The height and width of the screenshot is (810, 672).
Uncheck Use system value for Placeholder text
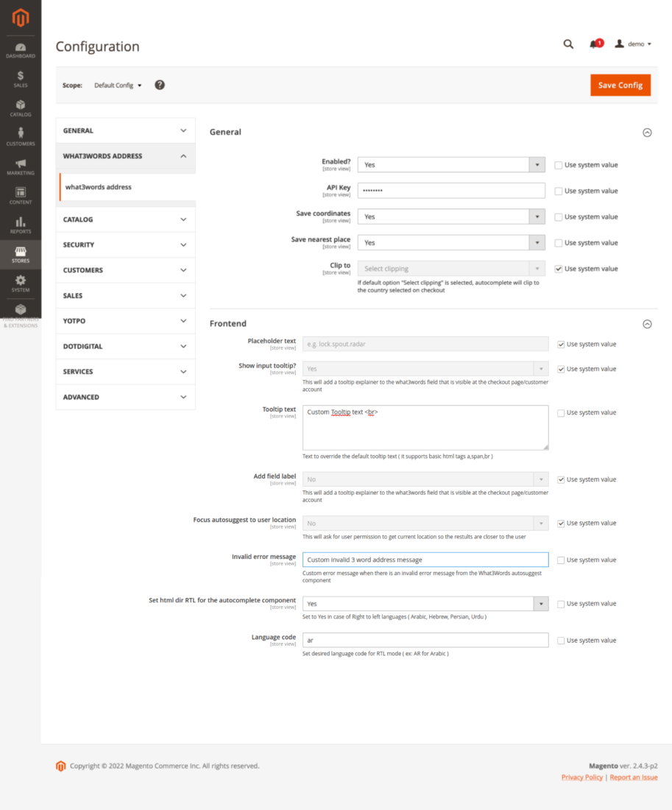pos(561,345)
